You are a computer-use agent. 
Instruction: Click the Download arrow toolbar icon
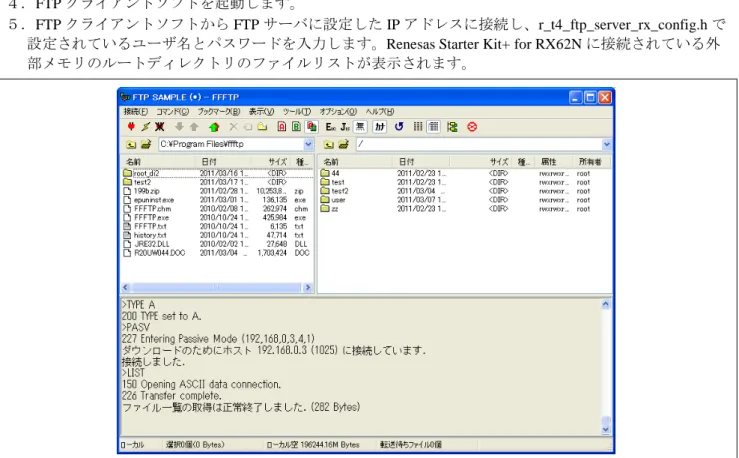(179, 127)
